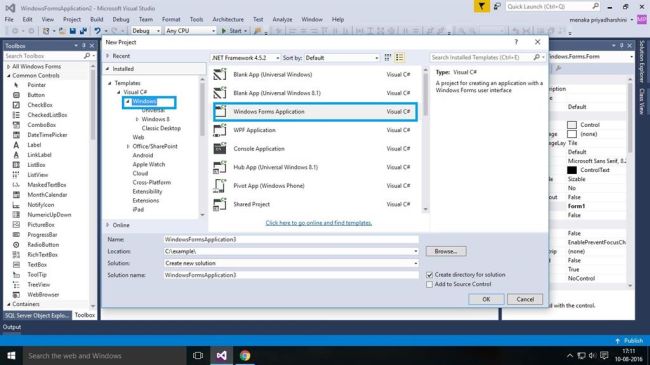The image size is (650, 365).
Task: Open Visual Studio from the taskbar
Action: pyautogui.click(x=221, y=355)
